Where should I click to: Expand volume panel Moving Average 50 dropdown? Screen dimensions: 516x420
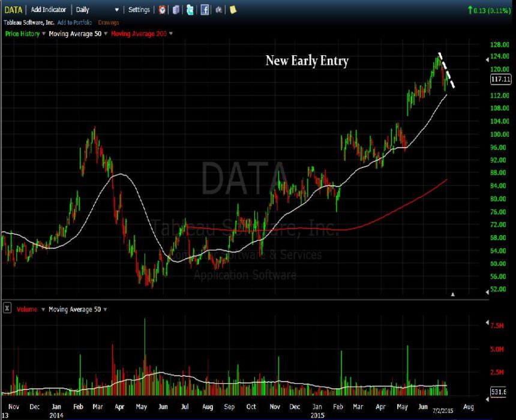pos(106,310)
